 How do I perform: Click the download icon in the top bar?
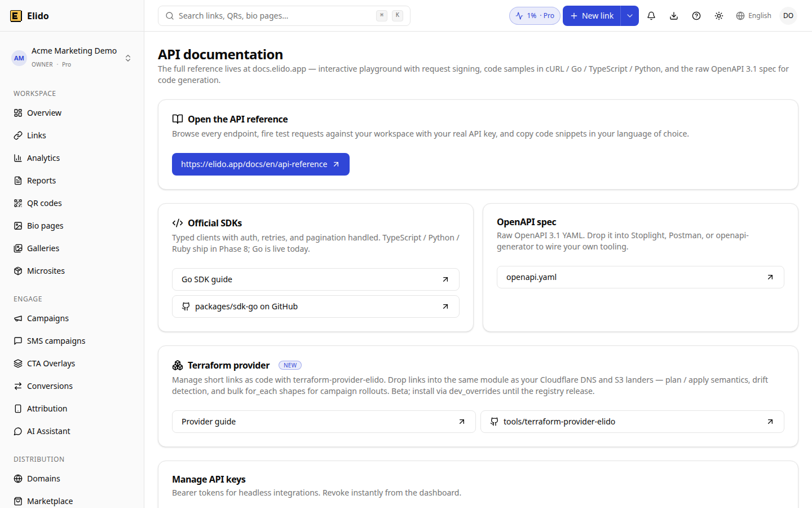point(674,16)
